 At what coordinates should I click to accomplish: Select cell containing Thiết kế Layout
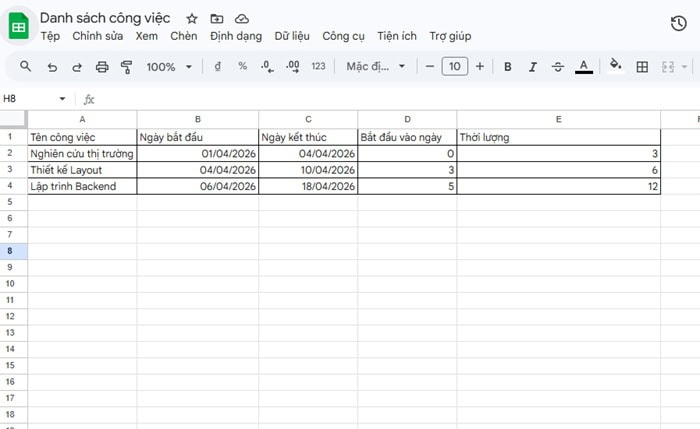[x=82, y=170]
